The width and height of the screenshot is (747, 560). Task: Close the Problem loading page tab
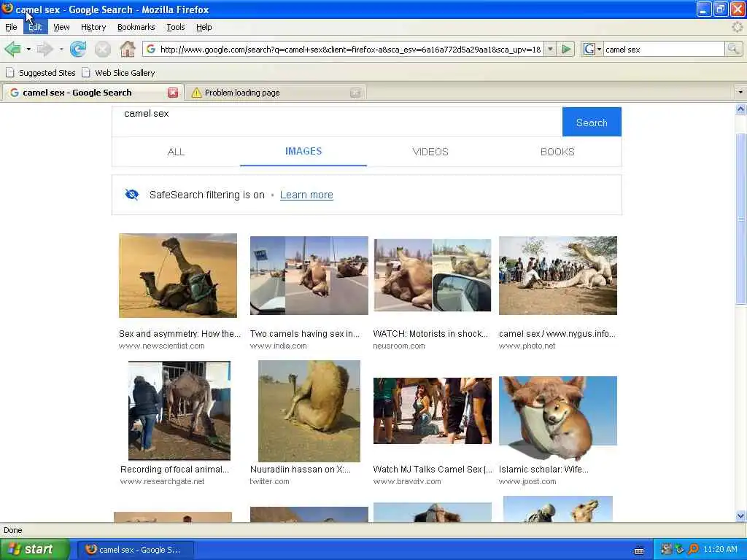coord(355,93)
